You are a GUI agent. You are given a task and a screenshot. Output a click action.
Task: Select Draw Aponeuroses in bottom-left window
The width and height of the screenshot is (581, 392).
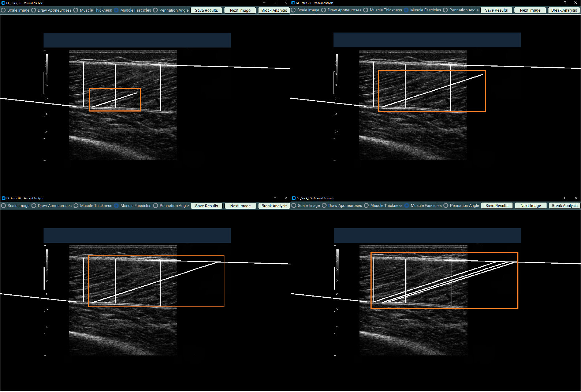point(34,206)
